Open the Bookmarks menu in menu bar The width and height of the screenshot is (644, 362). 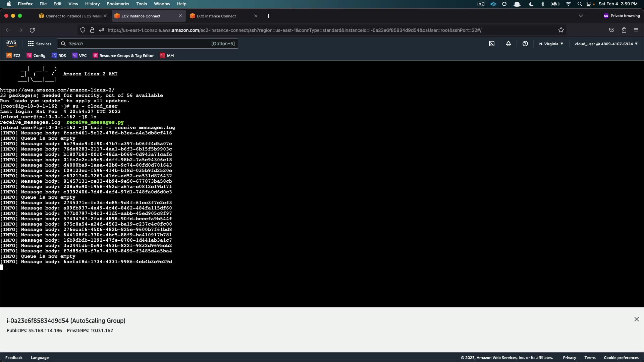coord(118,4)
